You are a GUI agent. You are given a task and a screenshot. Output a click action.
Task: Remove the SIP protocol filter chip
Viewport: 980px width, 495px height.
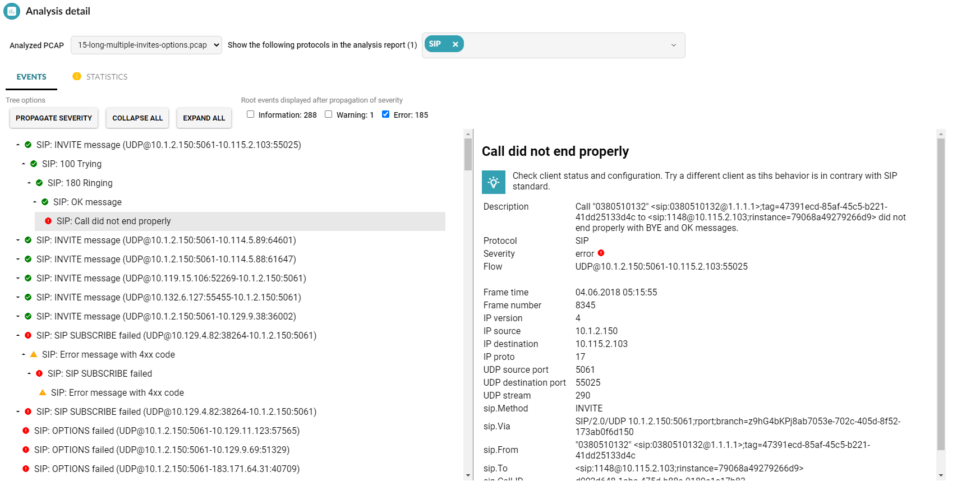coord(455,44)
